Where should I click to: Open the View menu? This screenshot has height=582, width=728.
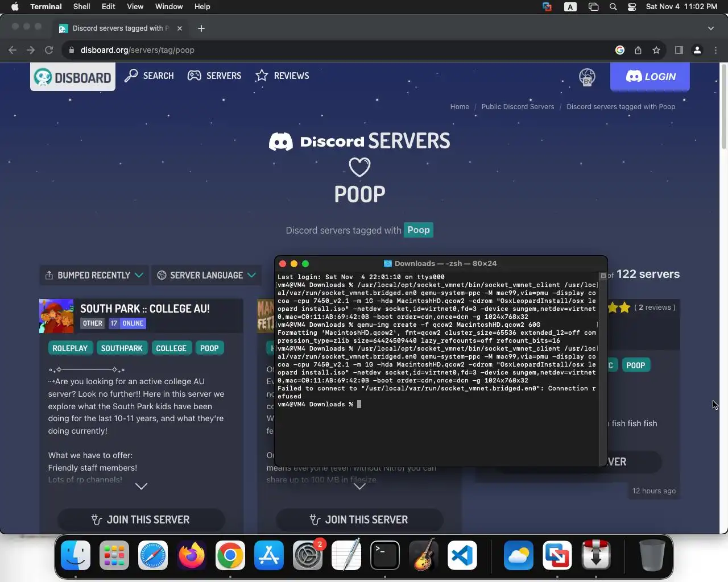point(135,7)
